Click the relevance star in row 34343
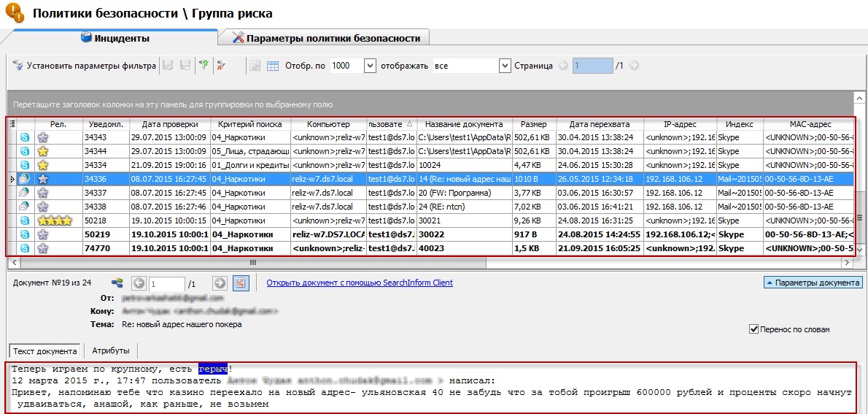This screenshot has width=868, height=414. [x=42, y=137]
